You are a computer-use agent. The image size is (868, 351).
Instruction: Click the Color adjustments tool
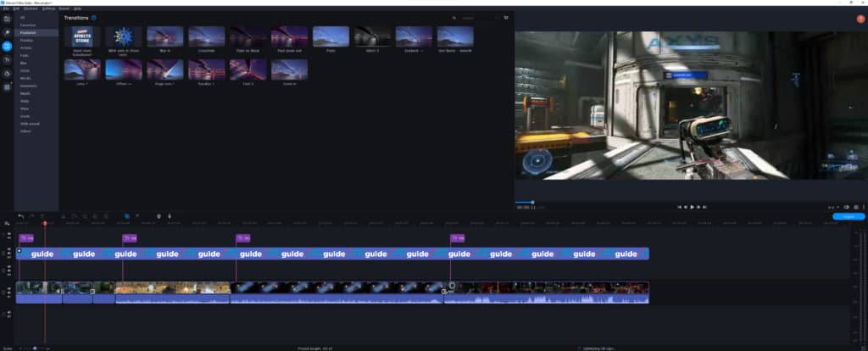tap(95, 216)
